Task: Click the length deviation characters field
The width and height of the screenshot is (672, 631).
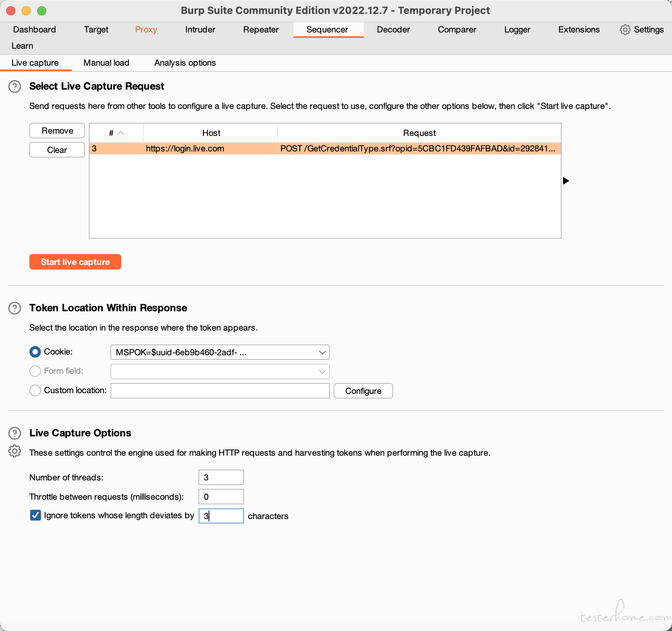Action: click(x=221, y=516)
